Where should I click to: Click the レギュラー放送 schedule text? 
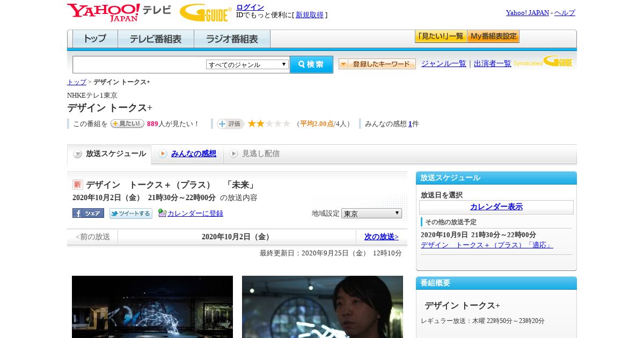482,321
